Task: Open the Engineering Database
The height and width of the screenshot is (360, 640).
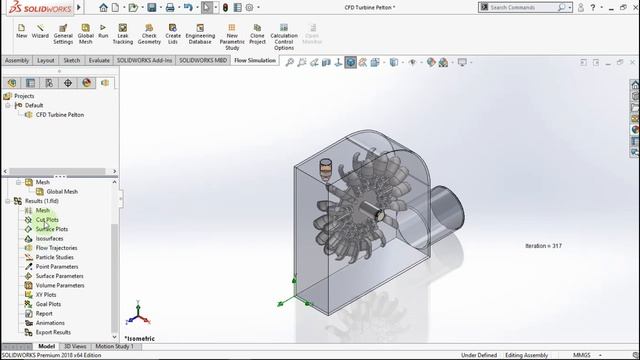Action: pyautogui.click(x=200, y=34)
